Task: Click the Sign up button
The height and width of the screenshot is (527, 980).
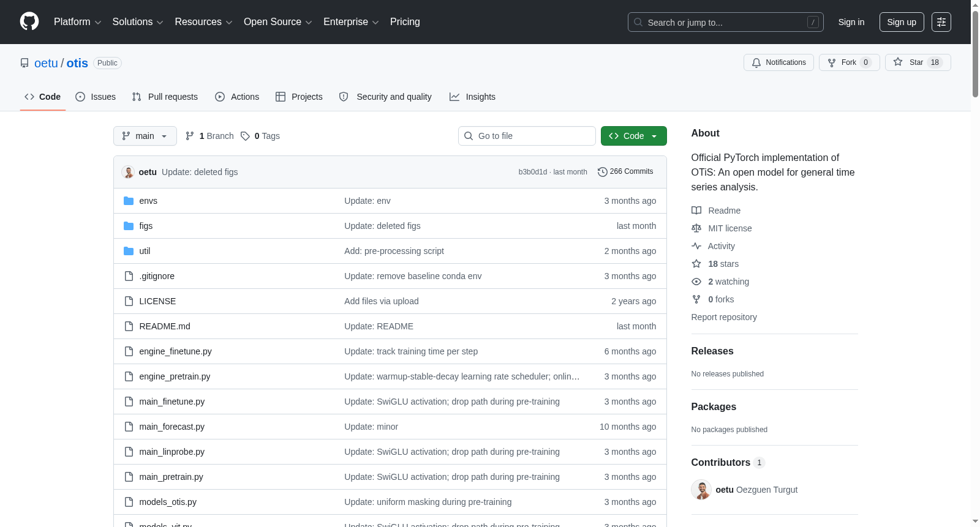Action: 902,22
